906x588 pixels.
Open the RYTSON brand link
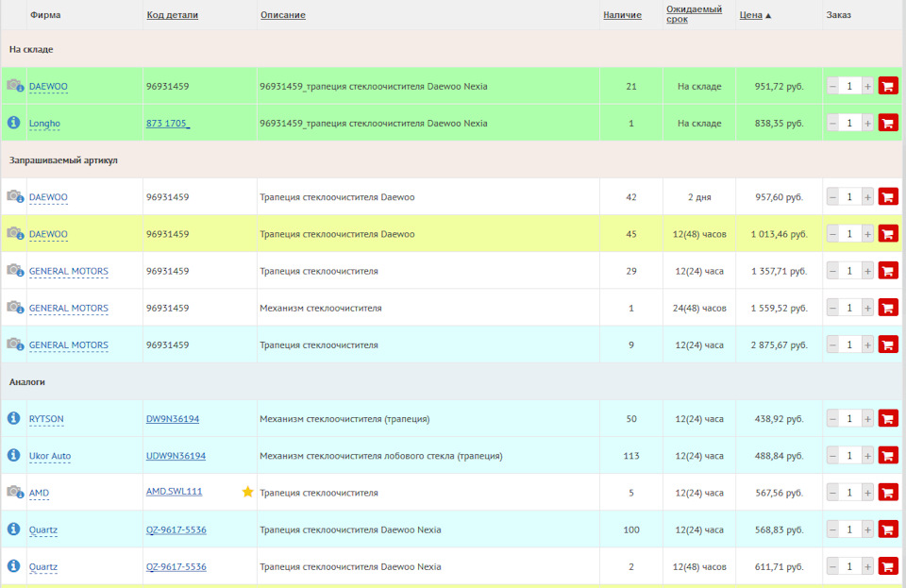(46, 419)
